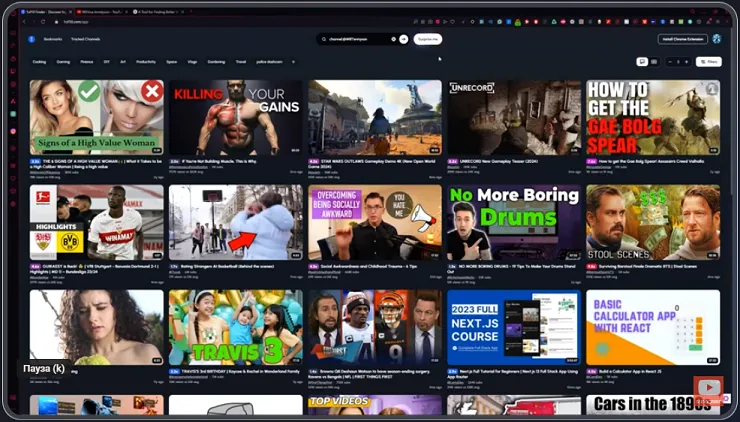Click the blue site logo icon

click(31, 39)
